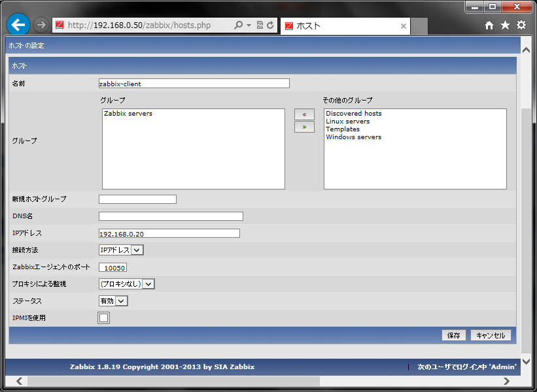The width and height of the screenshot is (537, 392).
Task: Select Linux servers in other groups
Action: coord(347,121)
